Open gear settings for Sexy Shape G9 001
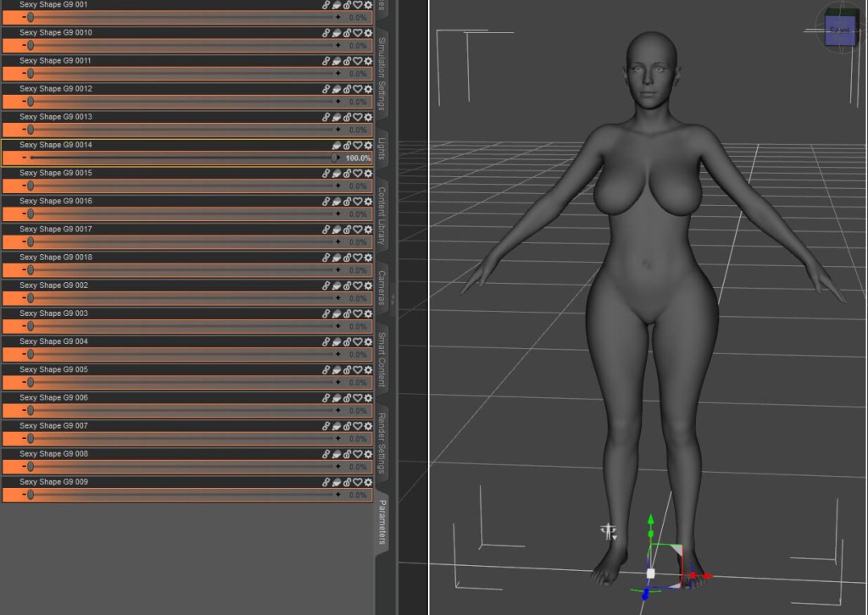Screen dimensions: 868x615 pos(368,5)
